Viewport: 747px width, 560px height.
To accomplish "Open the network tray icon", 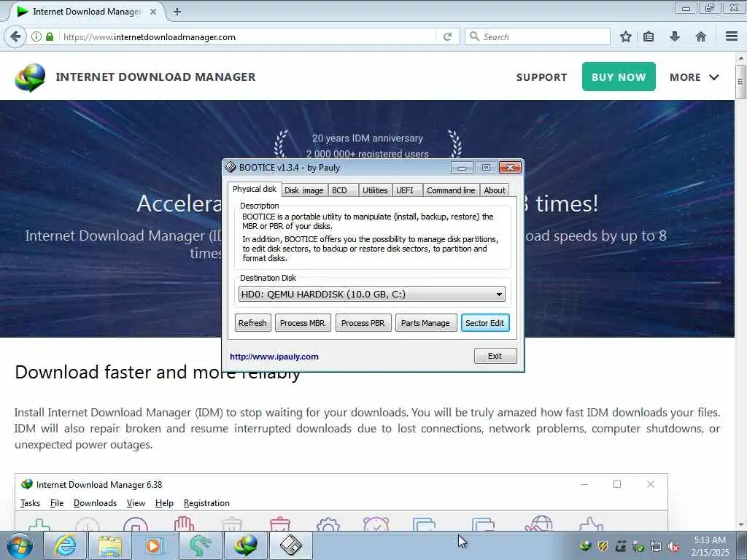I will pos(656,546).
